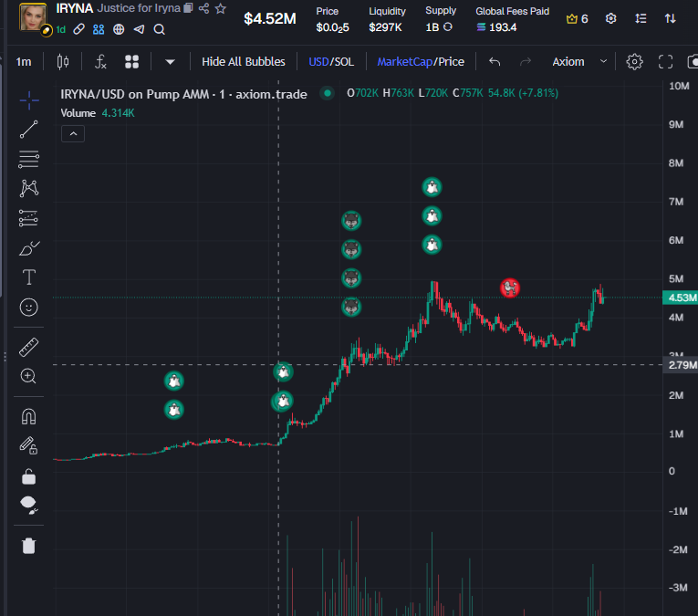Screen dimensions: 698x616
Task: Toggle lock all drawing tools
Action: pyautogui.click(x=29, y=476)
